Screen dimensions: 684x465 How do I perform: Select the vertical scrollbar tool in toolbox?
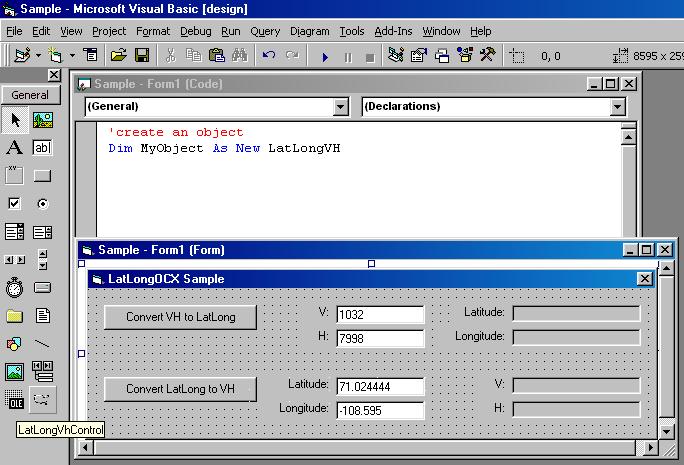[x=43, y=260]
